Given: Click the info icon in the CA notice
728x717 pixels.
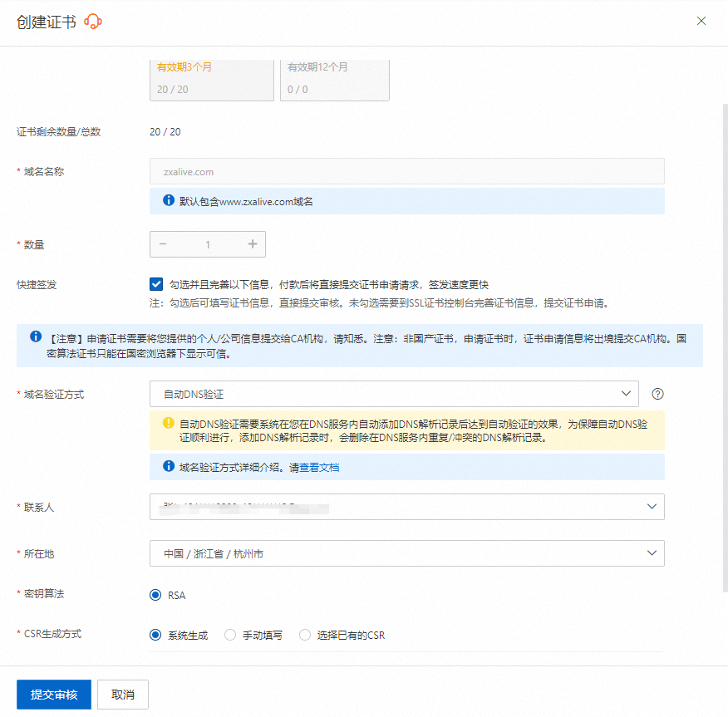Looking at the screenshot, I should (x=36, y=337).
